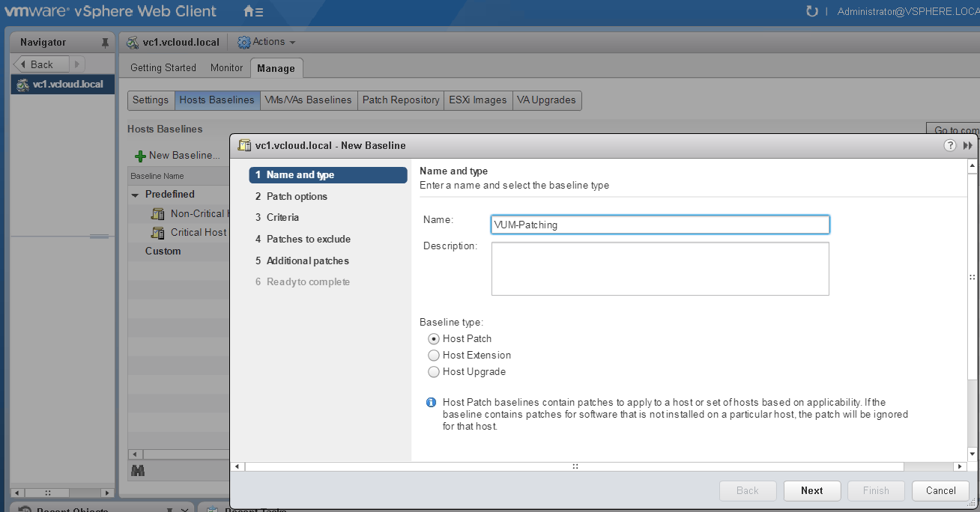Viewport: 980px width, 512px height.
Task: Click the dialog horizontal scrollbar
Action: click(x=575, y=466)
